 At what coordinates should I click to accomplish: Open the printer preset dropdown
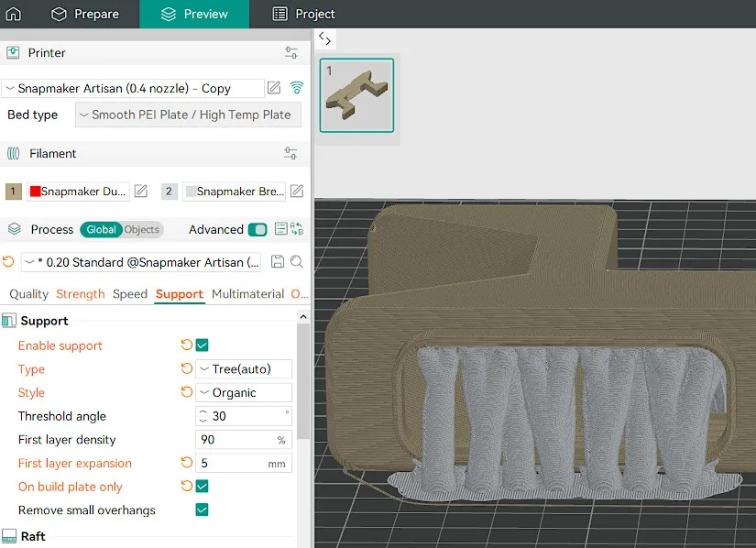tap(134, 88)
